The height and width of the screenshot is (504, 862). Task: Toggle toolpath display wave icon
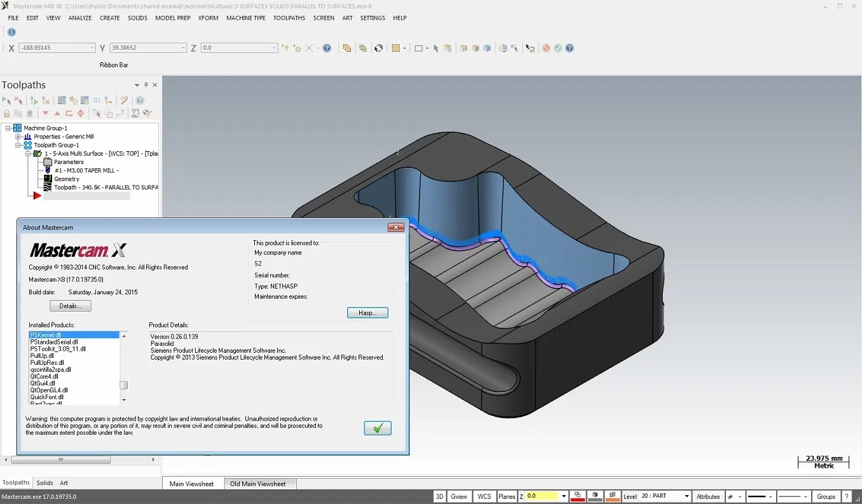tap(18, 114)
